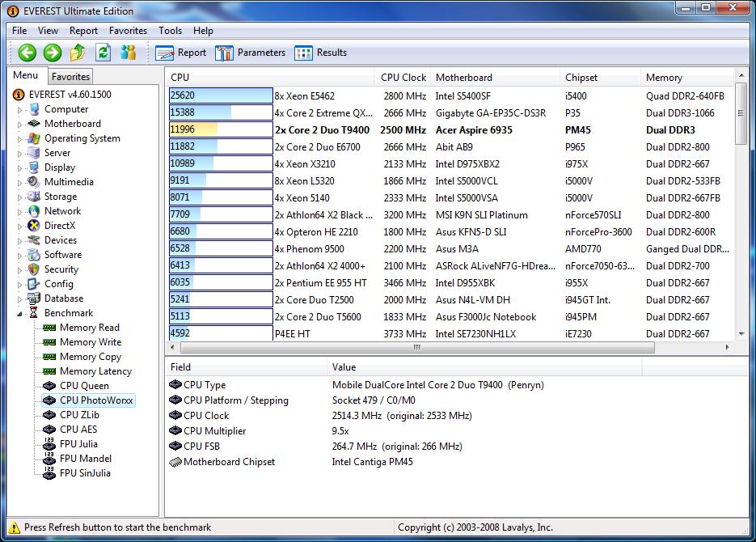
Task: Select the Computer tree icon
Action: (x=34, y=109)
